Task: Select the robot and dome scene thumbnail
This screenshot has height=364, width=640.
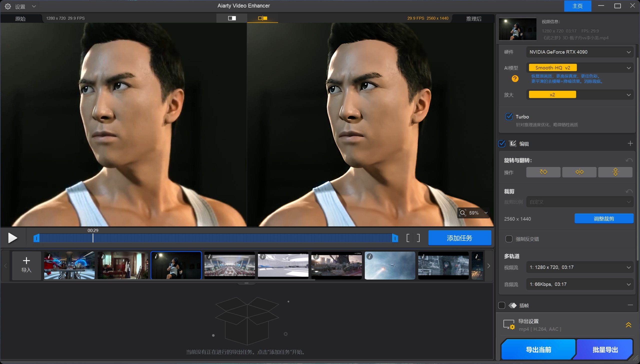Action: pyautogui.click(x=69, y=265)
